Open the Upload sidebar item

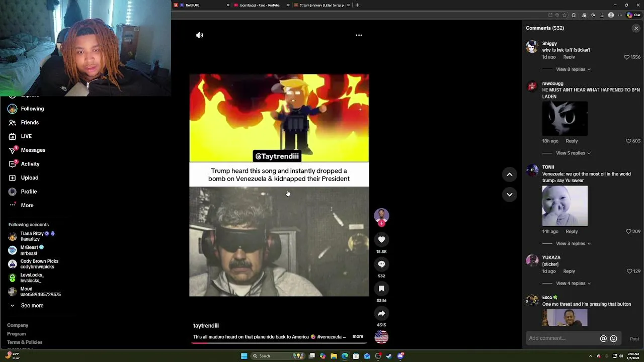coord(29,178)
